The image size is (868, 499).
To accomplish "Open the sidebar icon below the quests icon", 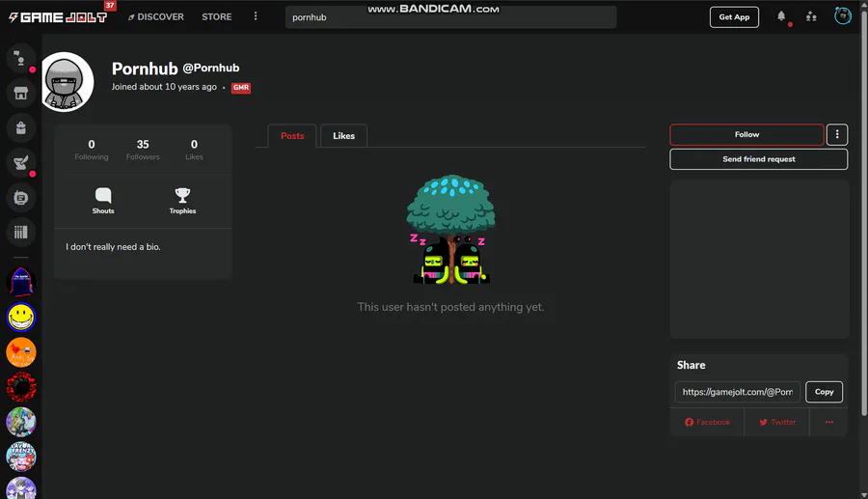I will [x=20, y=198].
